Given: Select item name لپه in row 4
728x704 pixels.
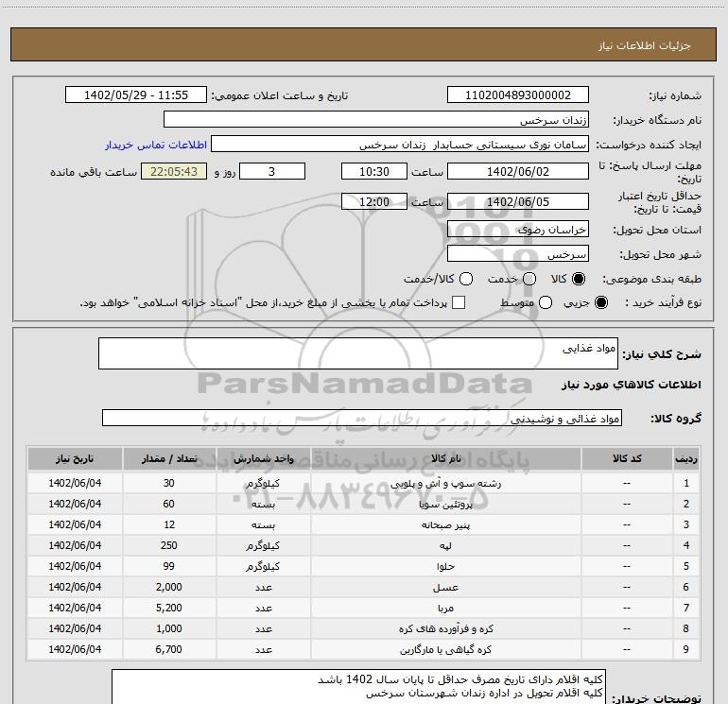Looking at the screenshot, I should click(x=445, y=546).
